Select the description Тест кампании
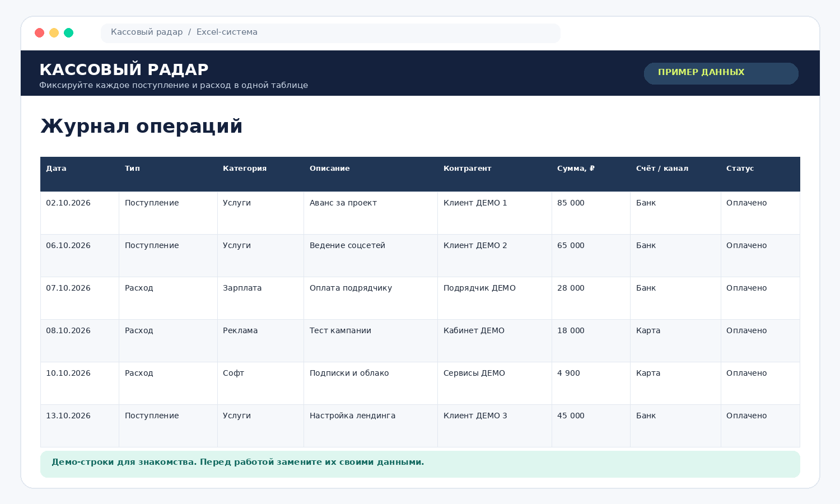 [371, 340]
